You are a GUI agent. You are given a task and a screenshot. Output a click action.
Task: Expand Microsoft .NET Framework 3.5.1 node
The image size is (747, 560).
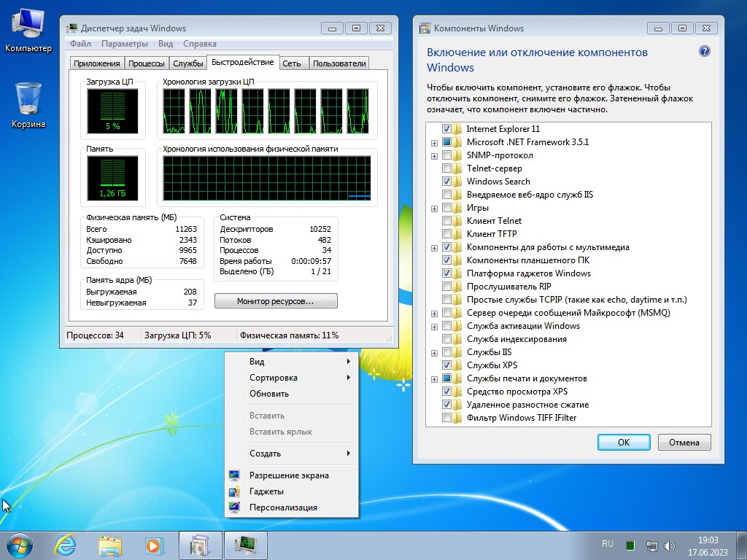click(x=434, y=143)
